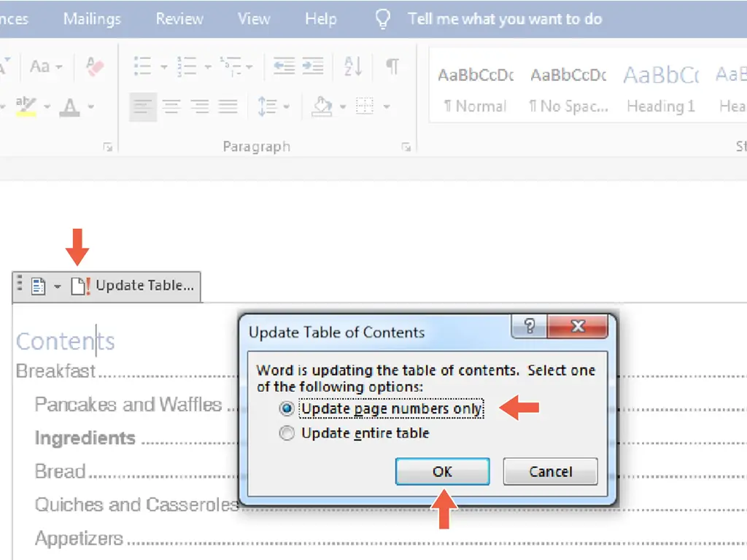The image size is (747, 560).
Task: Apply yellow text highlight color
Action: pyautogui.click(x=26, y=107)
